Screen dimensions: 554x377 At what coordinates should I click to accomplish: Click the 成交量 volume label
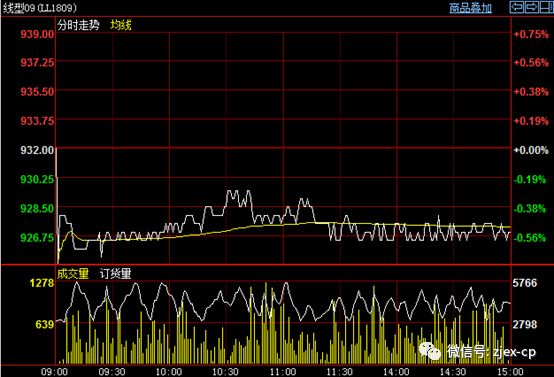pyautogui.click(x=73, y=273)
